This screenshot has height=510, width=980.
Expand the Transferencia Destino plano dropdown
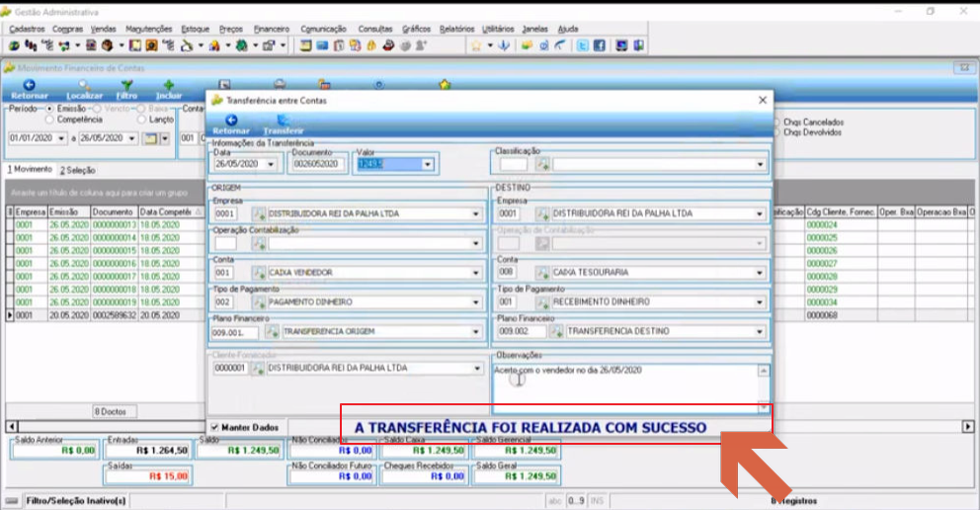coord(760,331)
